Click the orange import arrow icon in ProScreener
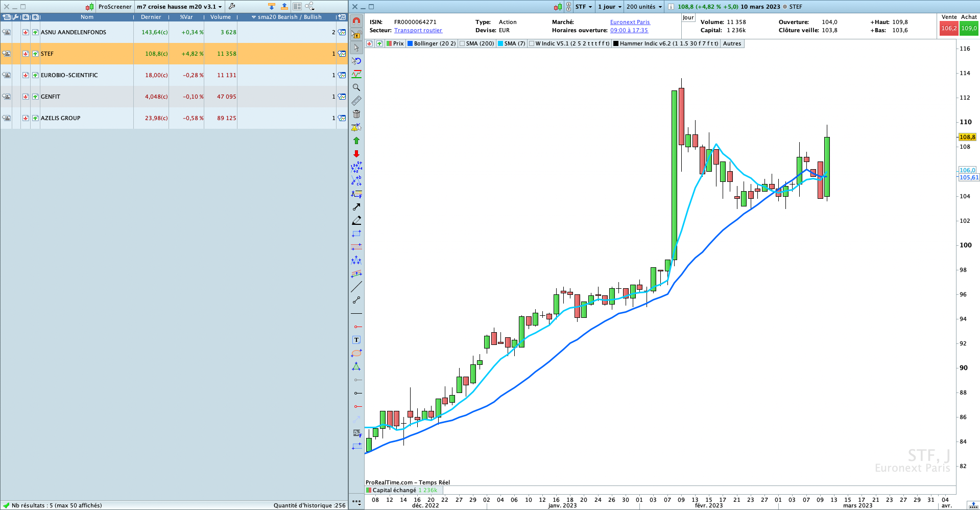Image resolution: width=980 pixels, height=510 pixels. (x=272, y=7)
